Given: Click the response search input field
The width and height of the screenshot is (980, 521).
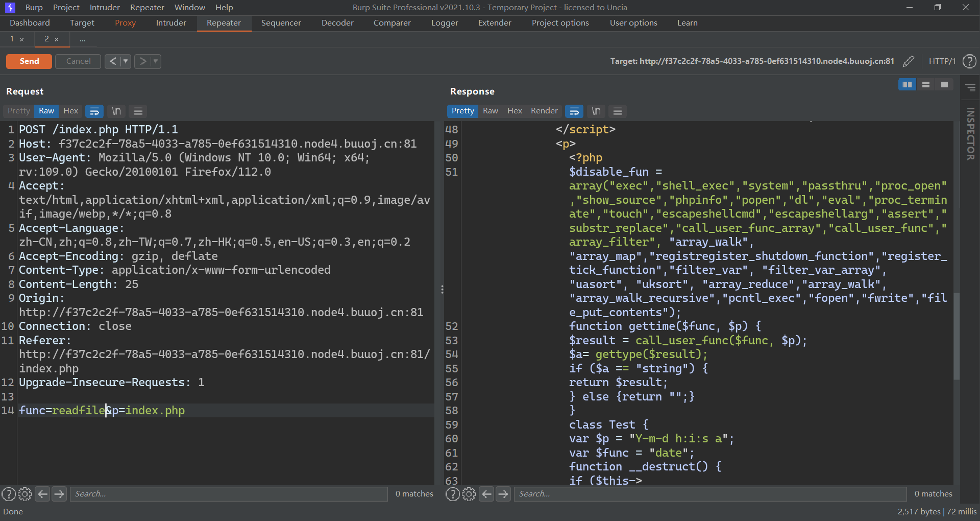Looking at the screenshot, I should click(x=710, y=494).
